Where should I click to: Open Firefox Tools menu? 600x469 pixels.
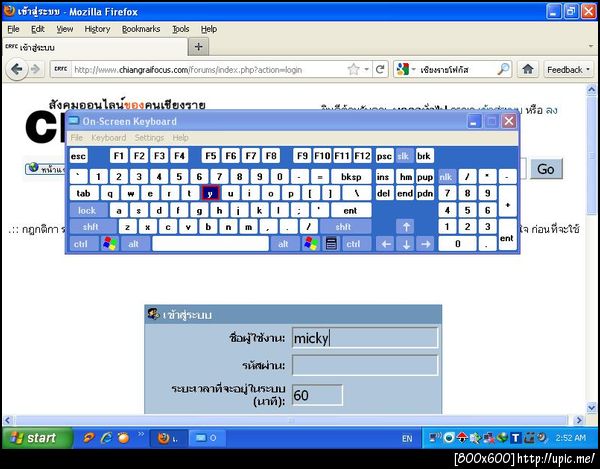[181, 29]
